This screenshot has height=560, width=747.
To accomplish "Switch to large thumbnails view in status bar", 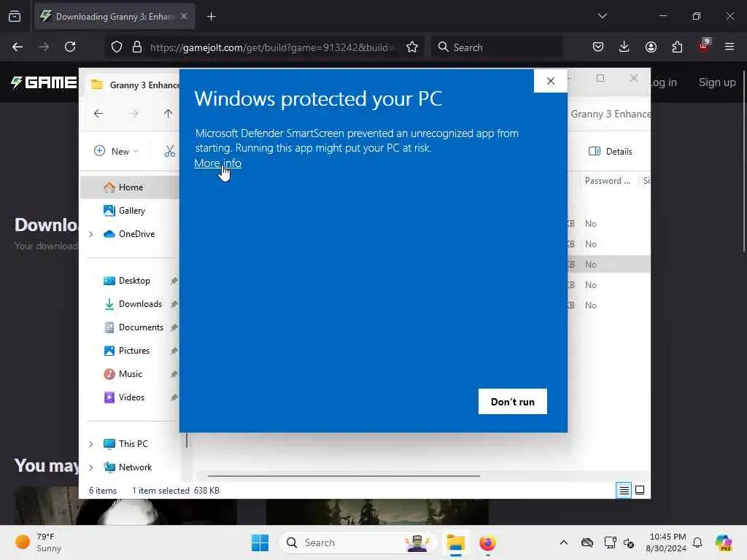I will [x=640, y=490].
